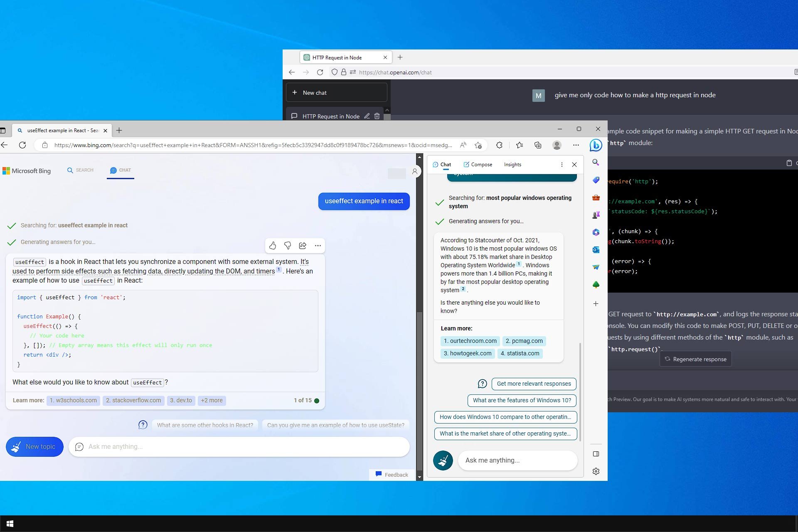Open the Outlook sidebar icon
The image size is (798, 532).
pyautogui.click(x=596, y=250)
